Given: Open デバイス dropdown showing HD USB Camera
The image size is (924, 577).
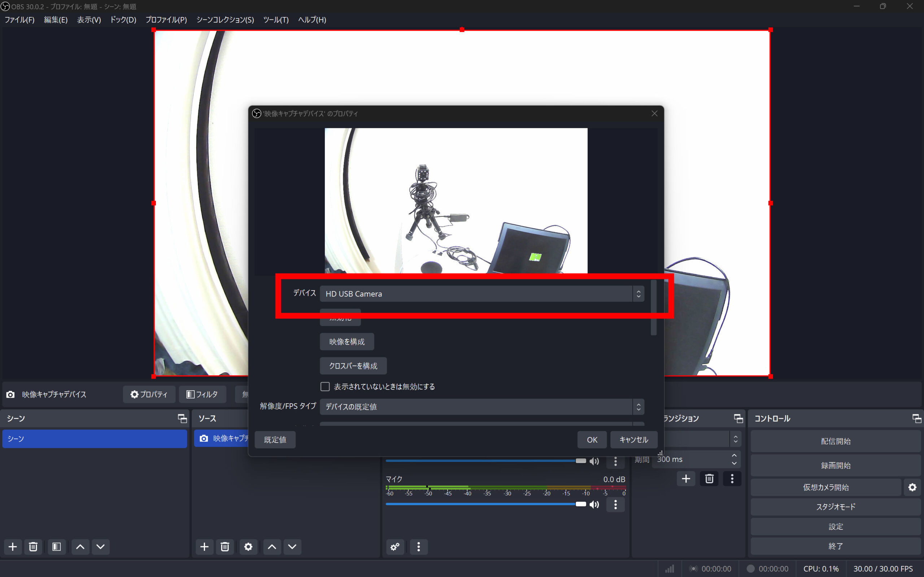Looking at the screenshot, I should [x=481, y=294].
